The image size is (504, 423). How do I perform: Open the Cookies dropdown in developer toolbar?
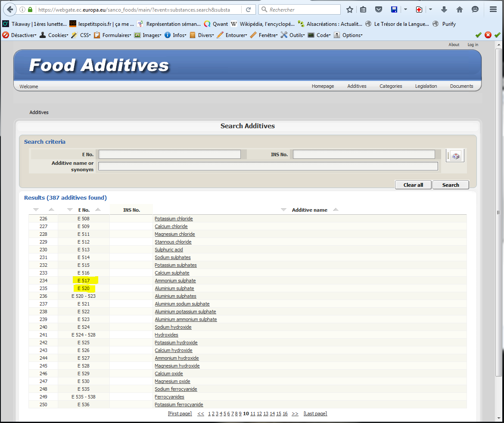tap(54, 35)
